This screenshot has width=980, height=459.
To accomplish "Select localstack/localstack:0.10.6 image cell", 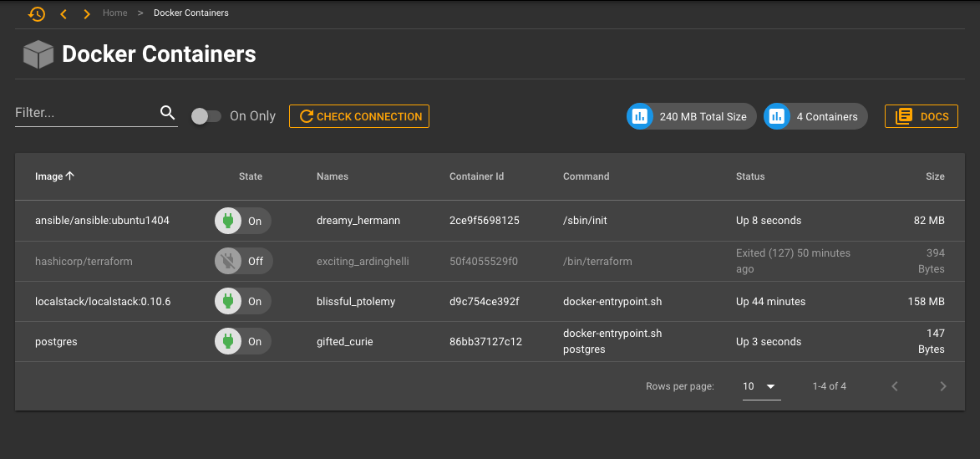I will (x=103, y=302).
